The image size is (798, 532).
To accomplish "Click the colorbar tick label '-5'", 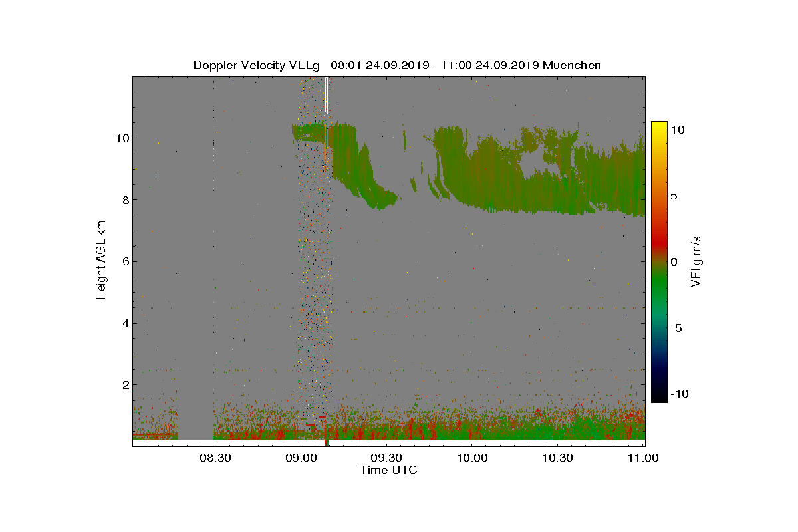I will coord(675,328).
